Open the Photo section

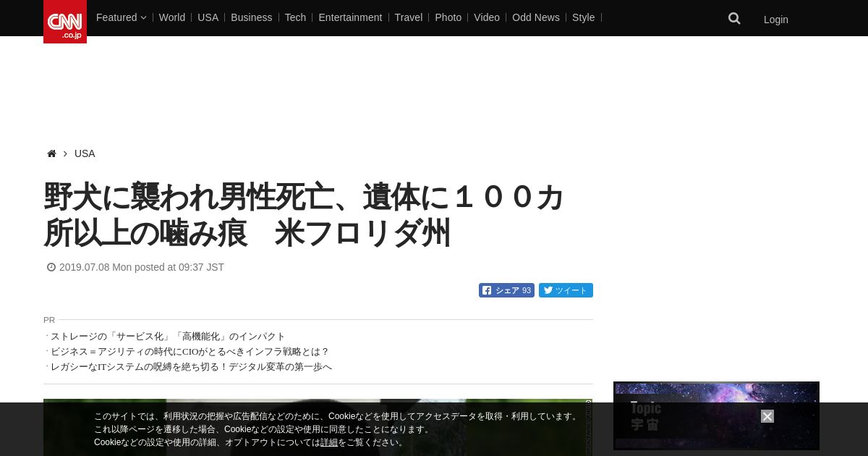(448, 17)
